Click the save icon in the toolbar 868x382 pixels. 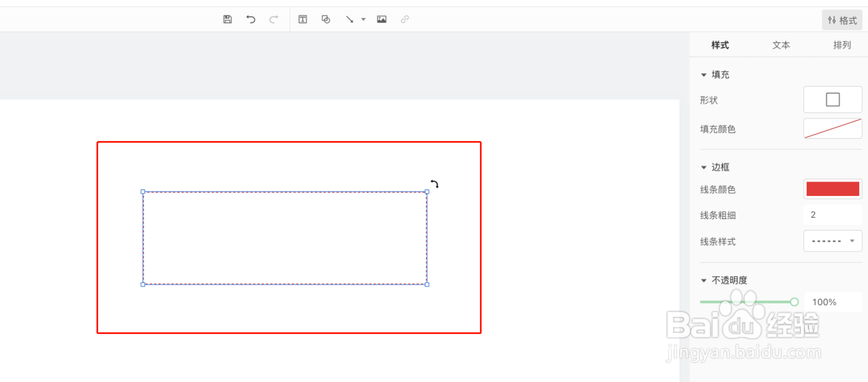tap(228, 19)
